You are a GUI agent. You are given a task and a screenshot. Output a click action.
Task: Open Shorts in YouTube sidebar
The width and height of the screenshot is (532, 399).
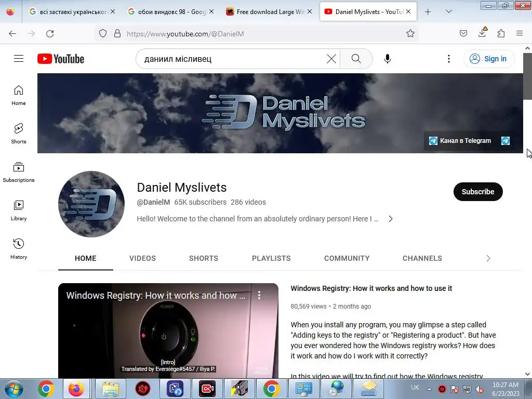point(19,134)
